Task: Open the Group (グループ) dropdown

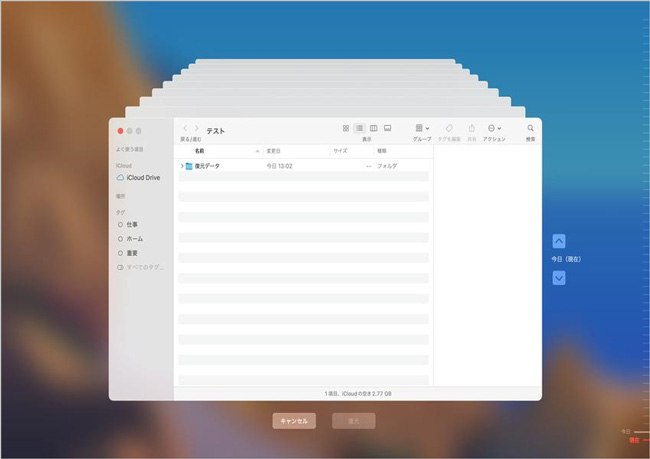Action: [422, 128]
